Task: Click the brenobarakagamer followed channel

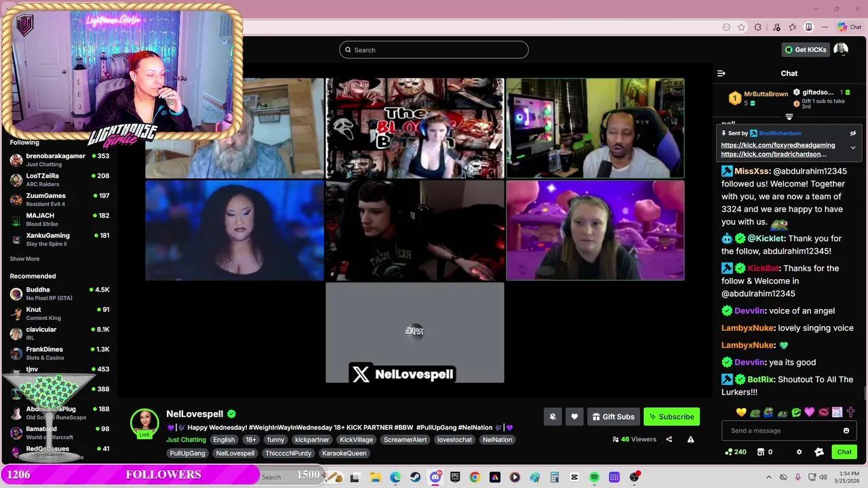Action: click(x=60, y=160)
